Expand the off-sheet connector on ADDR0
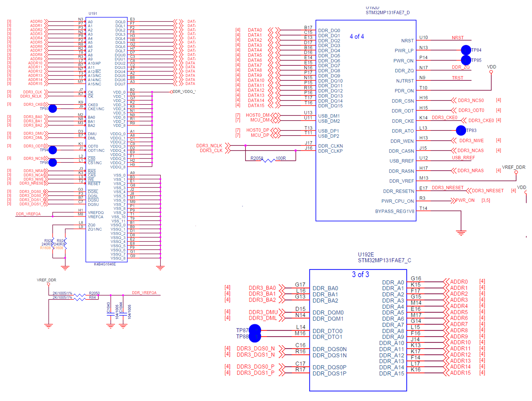Screen dimensions: 532x401 tap(46, 21)
